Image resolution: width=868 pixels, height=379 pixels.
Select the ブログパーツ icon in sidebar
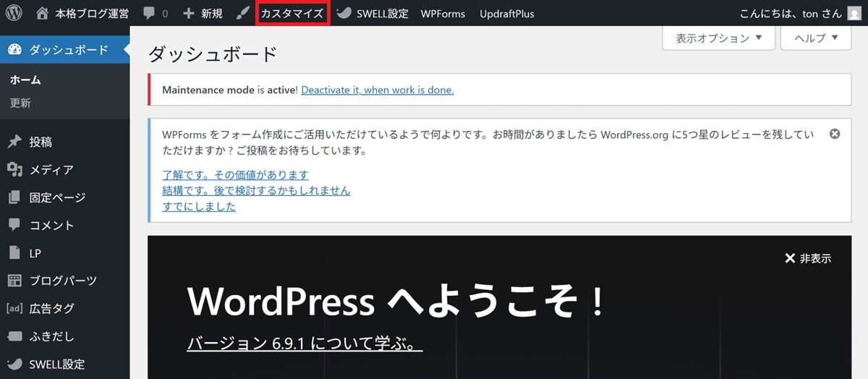pyautogui.click(x=14, y=281)
